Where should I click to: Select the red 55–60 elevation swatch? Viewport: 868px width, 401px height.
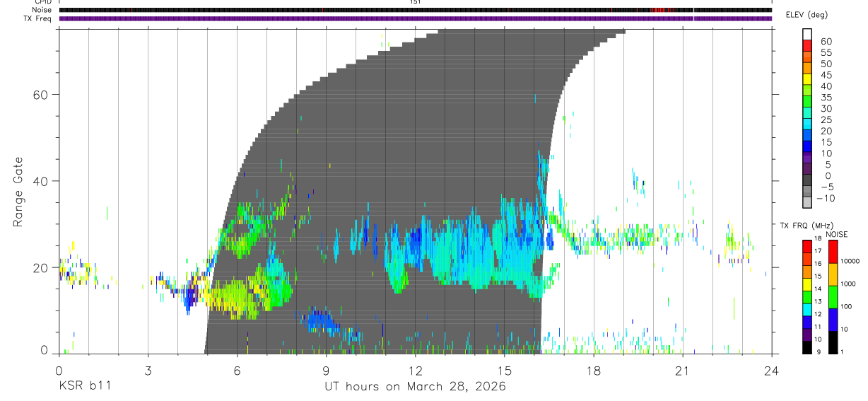[x=807, y=47]
